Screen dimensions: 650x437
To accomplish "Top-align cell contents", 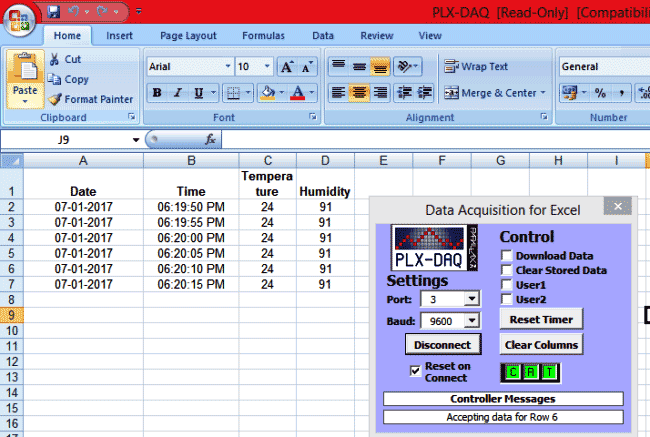I will click(x=339, y=67).
